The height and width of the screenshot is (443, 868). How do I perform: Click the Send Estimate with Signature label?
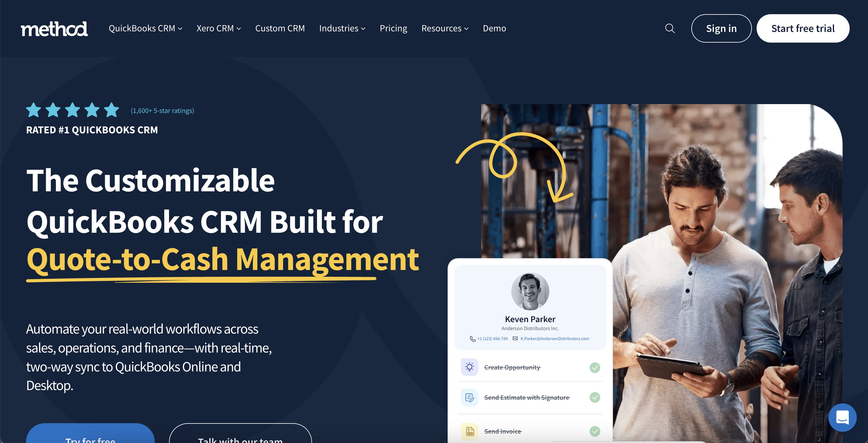(x=527, y=397)
